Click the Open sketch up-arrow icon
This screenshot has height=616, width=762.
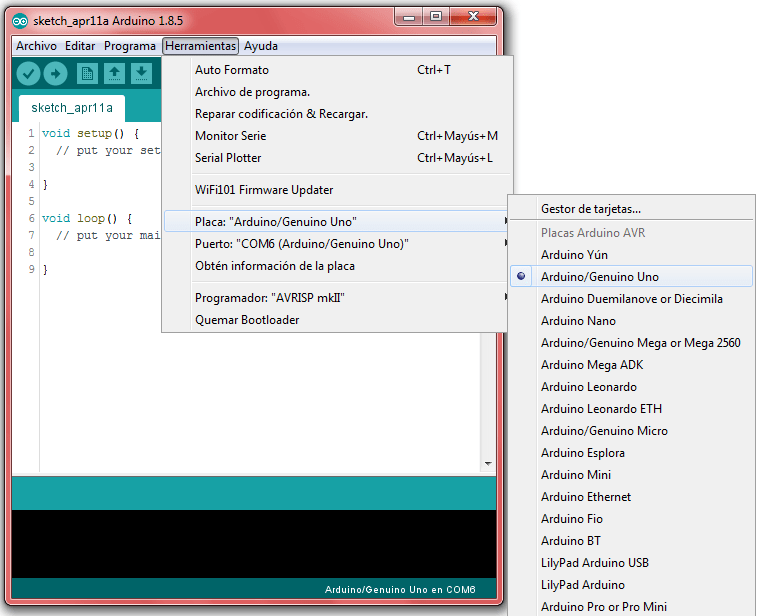(x=114, y=73)
